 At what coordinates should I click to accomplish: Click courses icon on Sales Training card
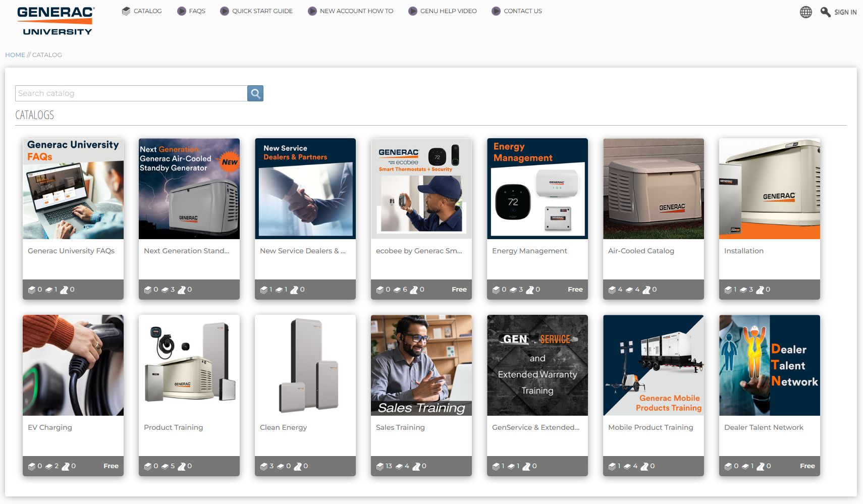(380, 466)
